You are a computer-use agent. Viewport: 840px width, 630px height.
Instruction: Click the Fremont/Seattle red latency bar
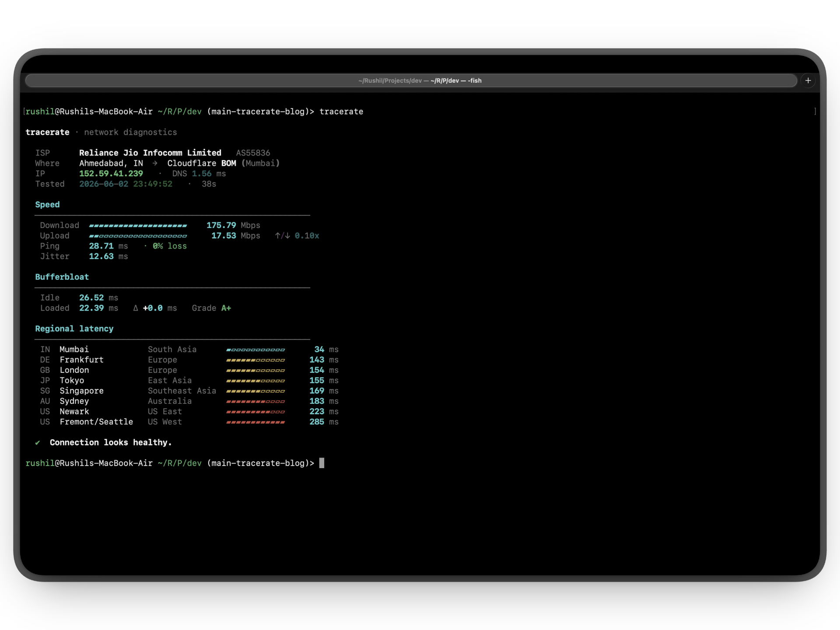pos(255,423)
